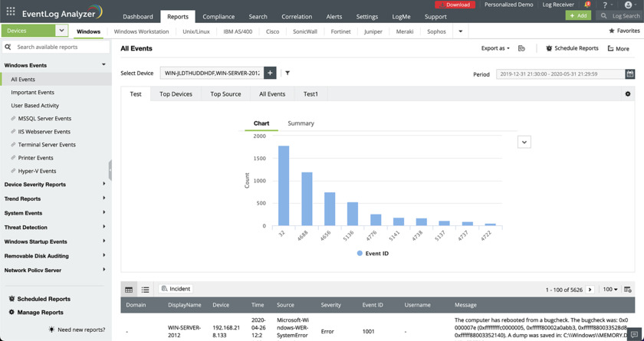The width and height of the screenshot is (644, 341).
Task: Click the green Add button
Action: [x=578, y=15]
